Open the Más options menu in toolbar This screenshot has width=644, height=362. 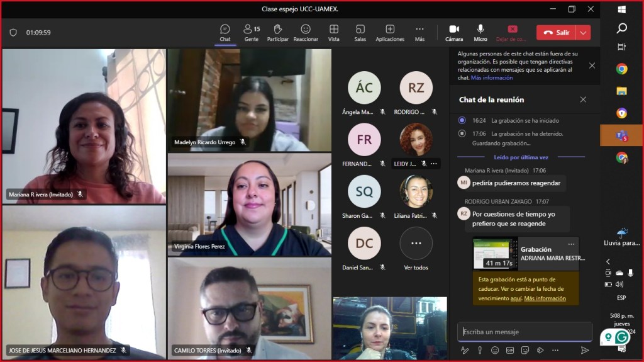pos(419,33)
